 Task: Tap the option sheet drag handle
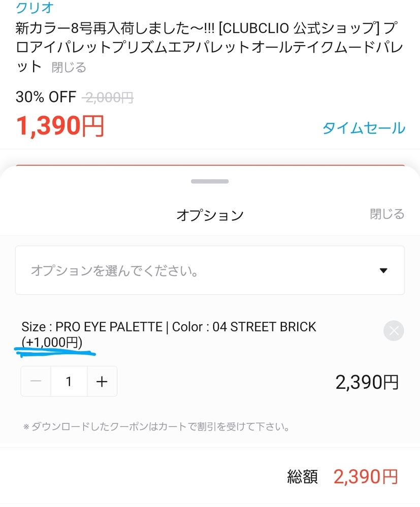click(210, 181)
